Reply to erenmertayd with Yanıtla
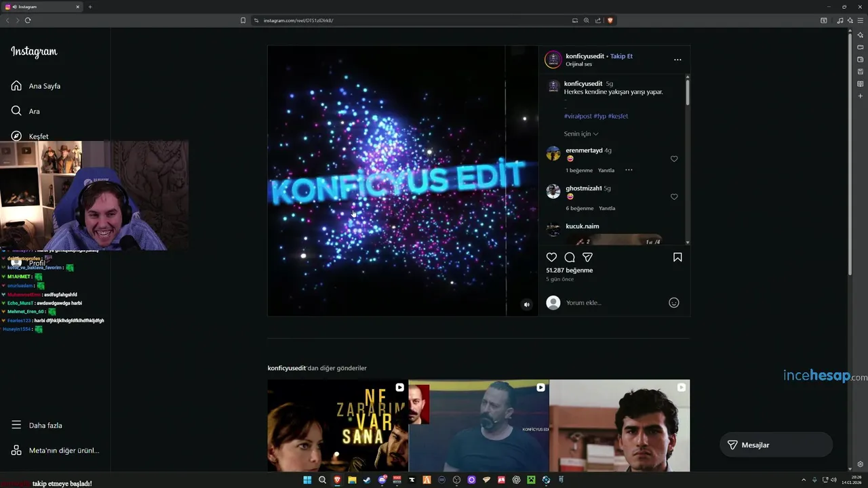 click(x=606, y=171)
